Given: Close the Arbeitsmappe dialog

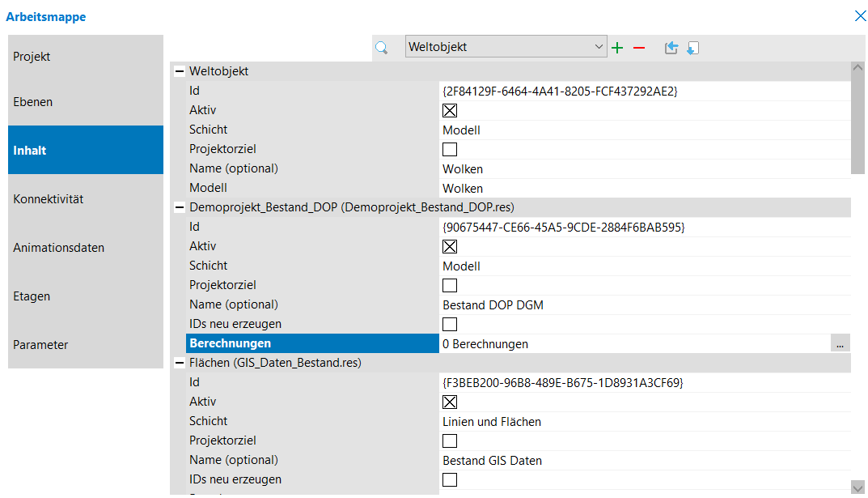Looking at the screenshot, I should tap(860, 16).
